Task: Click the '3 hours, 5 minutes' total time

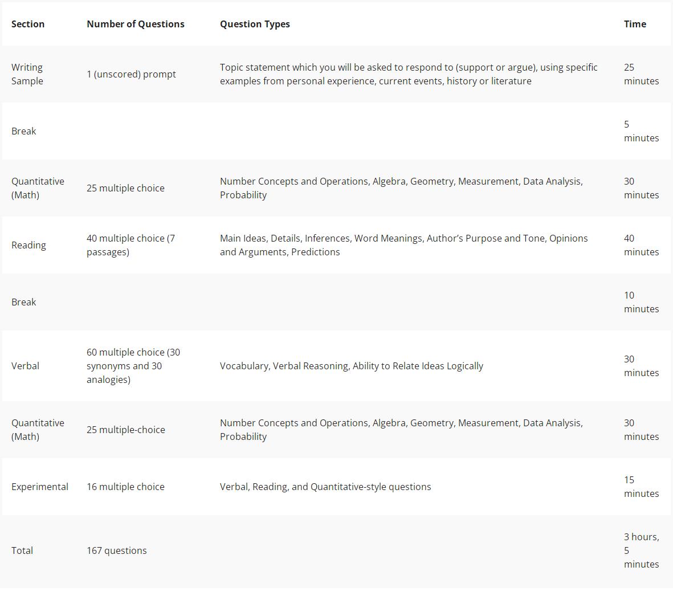Action: [641, 550]
